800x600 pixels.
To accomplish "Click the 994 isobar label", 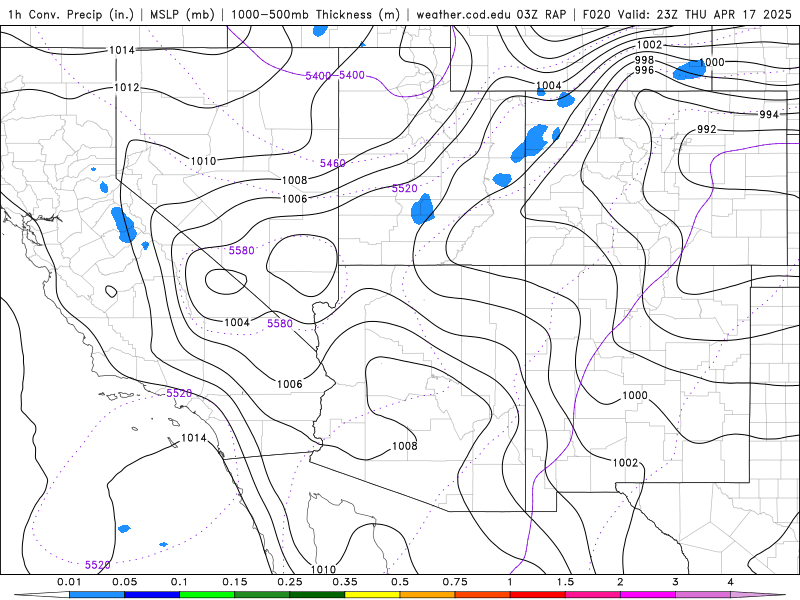I will point(769,114).
